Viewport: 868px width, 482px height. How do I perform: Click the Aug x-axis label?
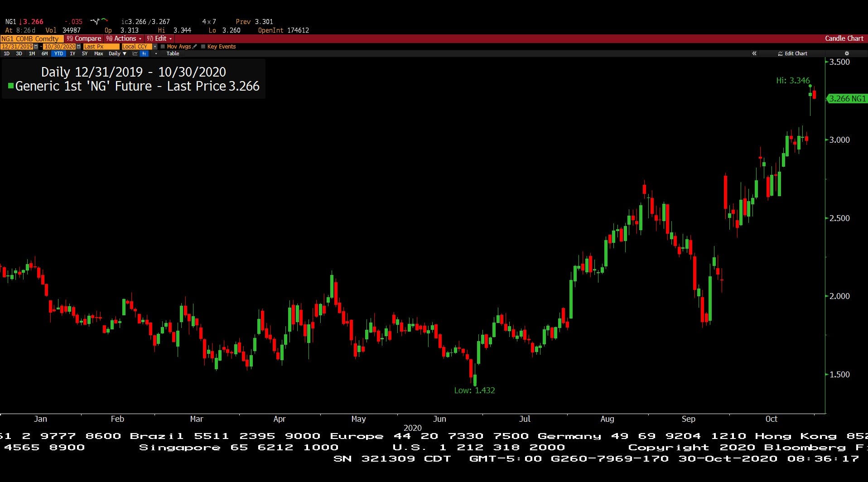(607, 419)
